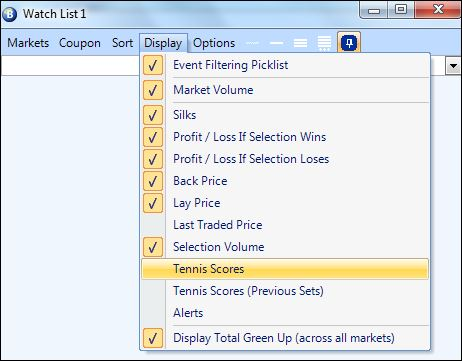
Task: Choose the Alerts menu entry
Action: 285,313
